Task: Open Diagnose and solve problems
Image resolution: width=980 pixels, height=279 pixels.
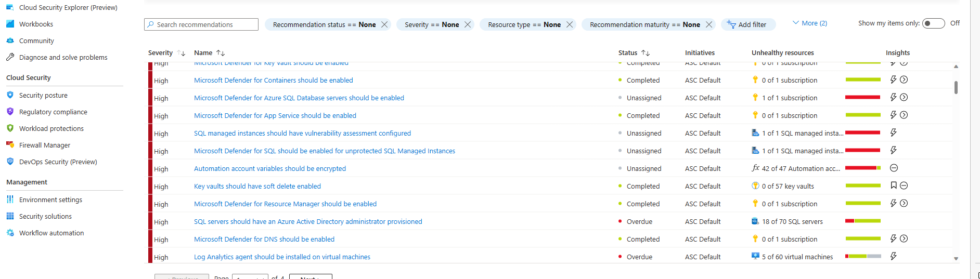Action: coord(63,57)
